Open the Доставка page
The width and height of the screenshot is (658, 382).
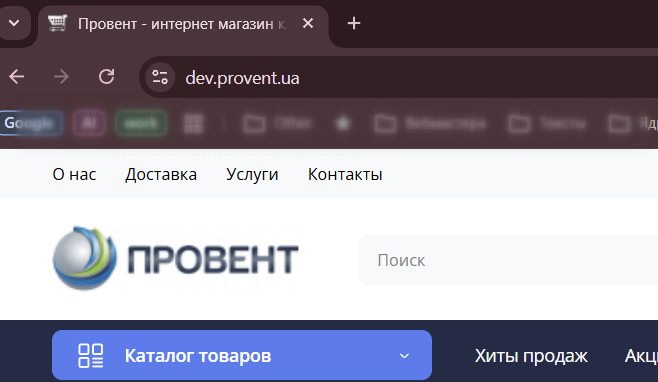[161, 175]
